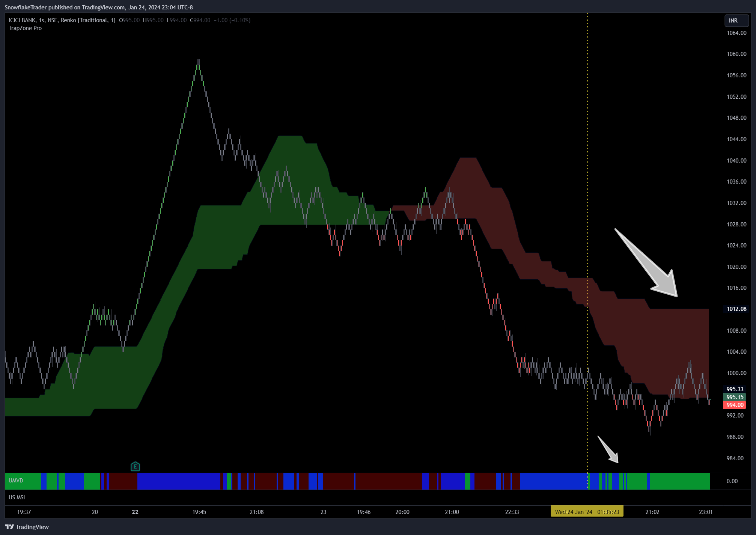Click the 20:00 time axis label
This screenshot has height=535, width=756.
point(402,512)
